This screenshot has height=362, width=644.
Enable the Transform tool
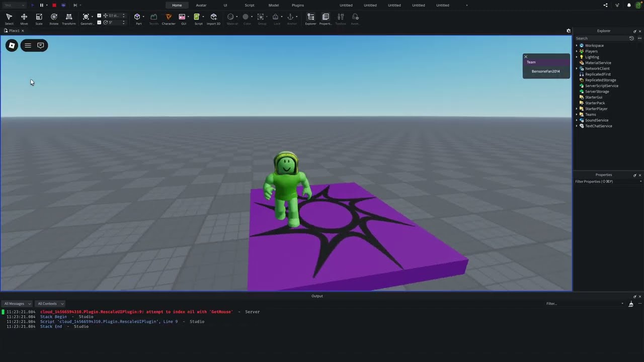point(69,19)
